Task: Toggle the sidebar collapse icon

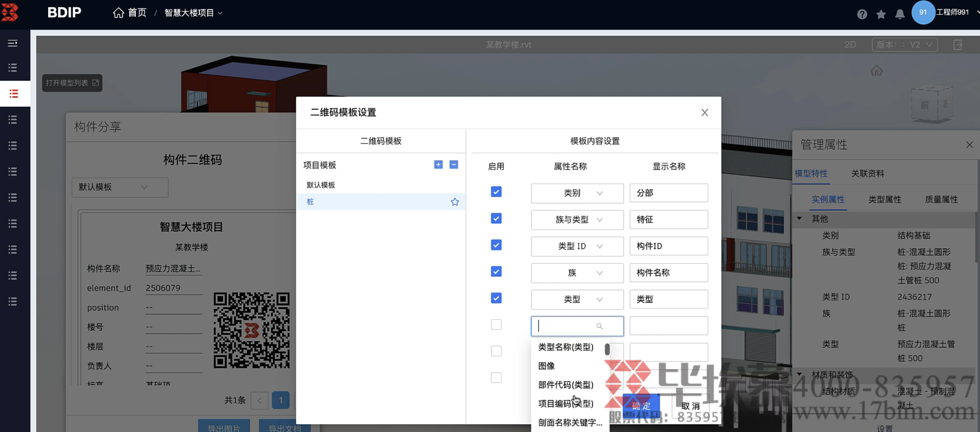Action: (x=13, y=43)
